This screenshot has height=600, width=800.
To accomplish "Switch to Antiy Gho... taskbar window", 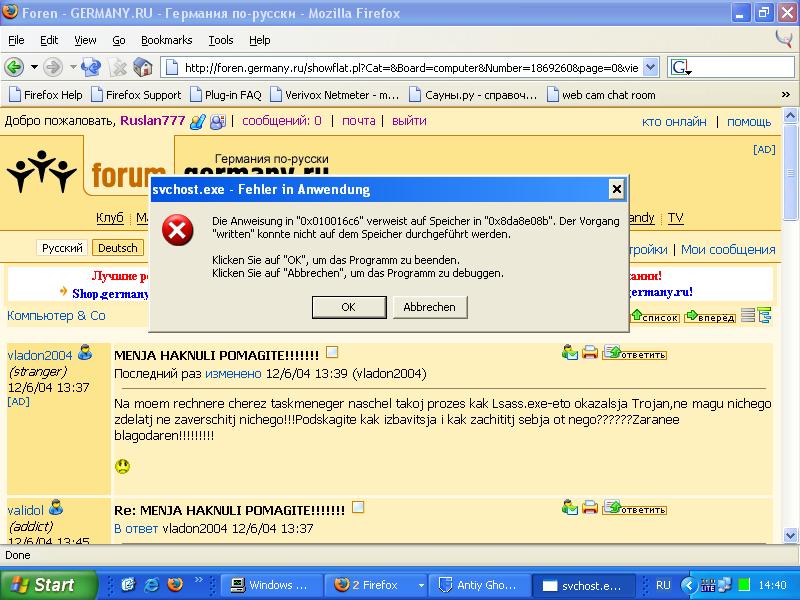I will coord(479,585).
